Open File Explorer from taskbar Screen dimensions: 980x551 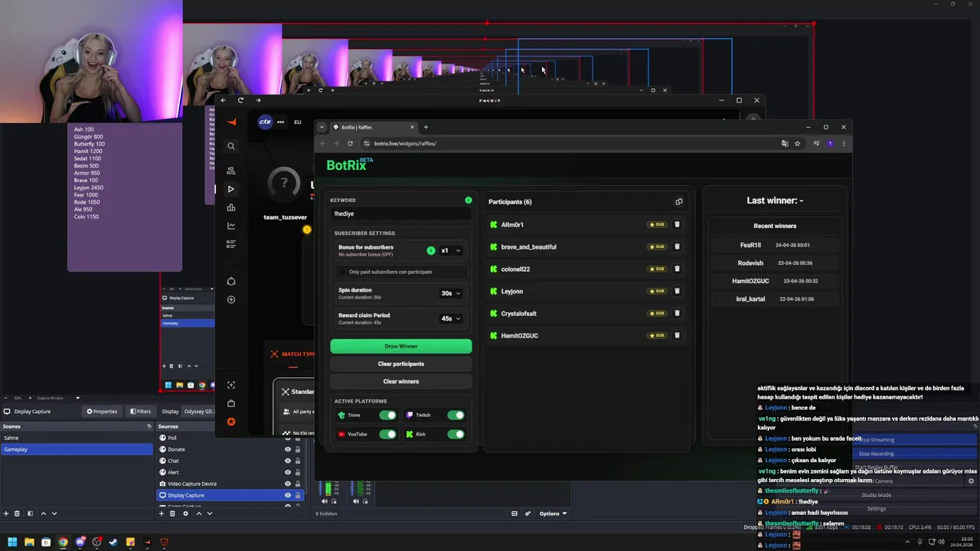[x=29, y=542]
